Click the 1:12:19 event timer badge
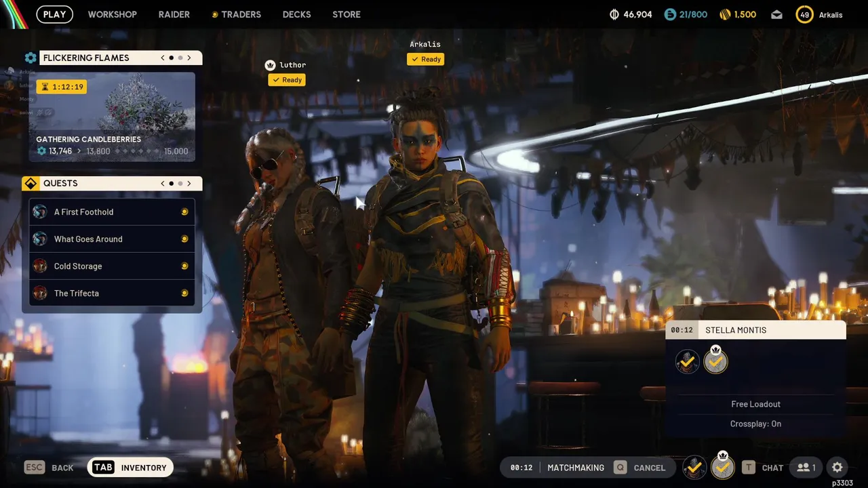Image resolution: width=868 pixels, height=488 pixels. 62,87
